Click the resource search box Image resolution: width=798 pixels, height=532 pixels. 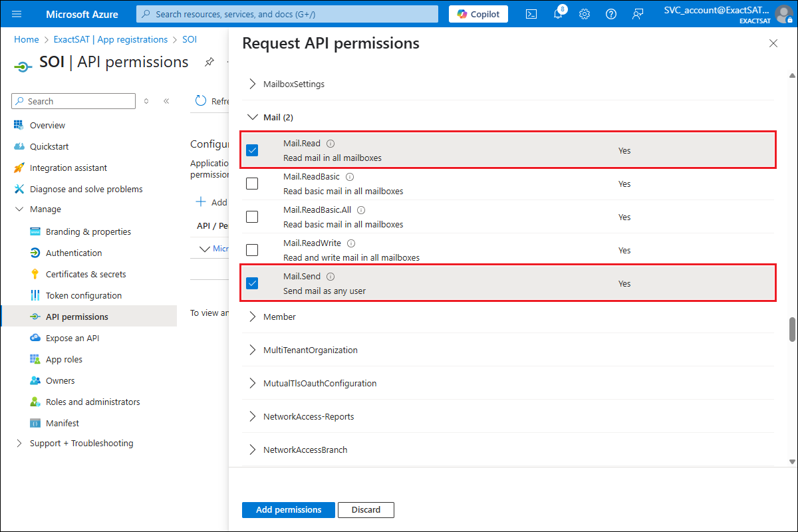[x=287, y=14]
